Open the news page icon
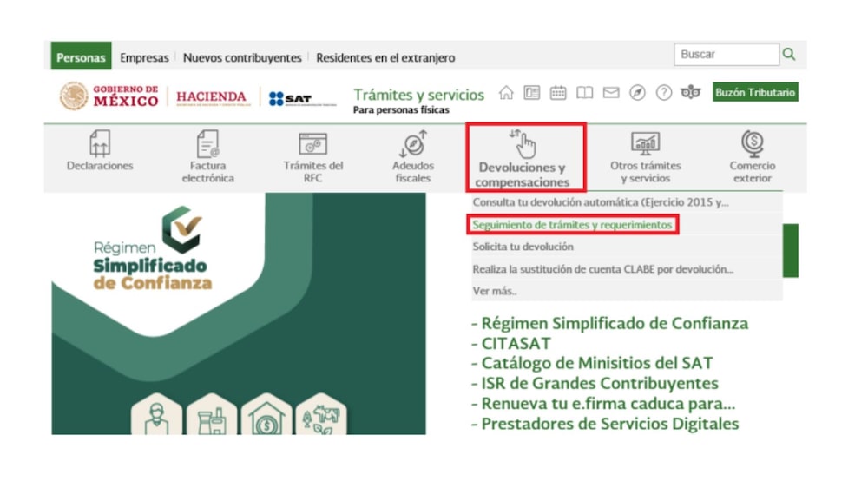This screenshot has height=488, width=868. 532,93
